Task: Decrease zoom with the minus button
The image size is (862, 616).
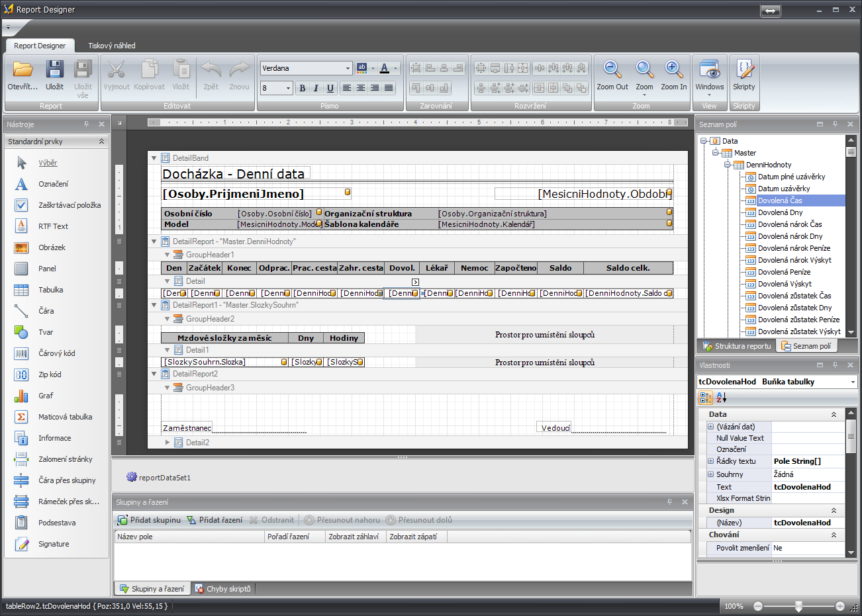Action: (x=758, y=606)
